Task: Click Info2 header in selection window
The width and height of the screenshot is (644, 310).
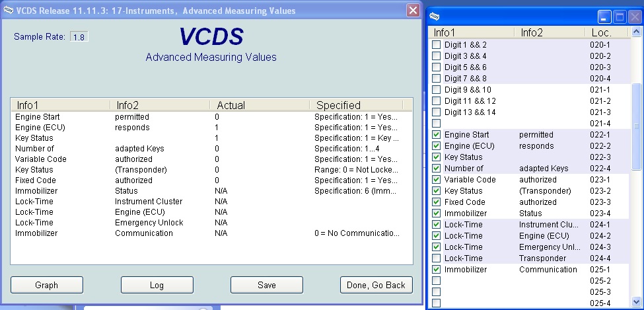Action: tap(550, 32)
